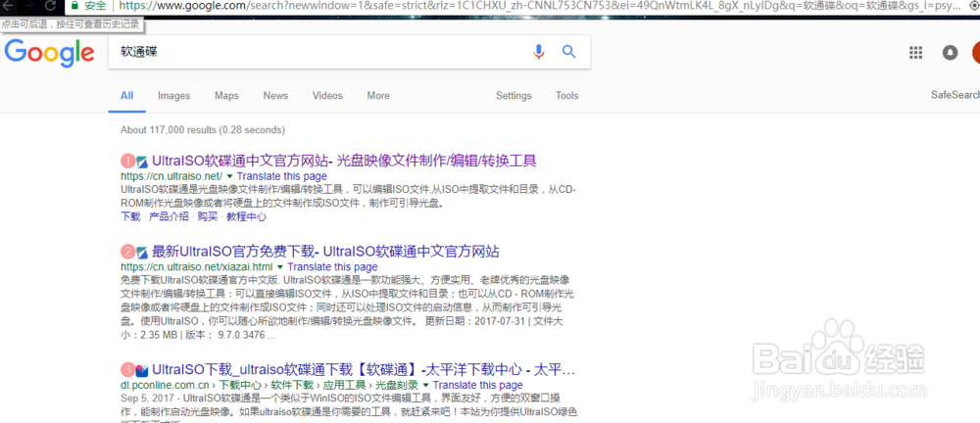This screenshot has height=423, width=980.
Task: Open the 太平洋下载中心 UltraISO下载 result
Action: [364, 368]
